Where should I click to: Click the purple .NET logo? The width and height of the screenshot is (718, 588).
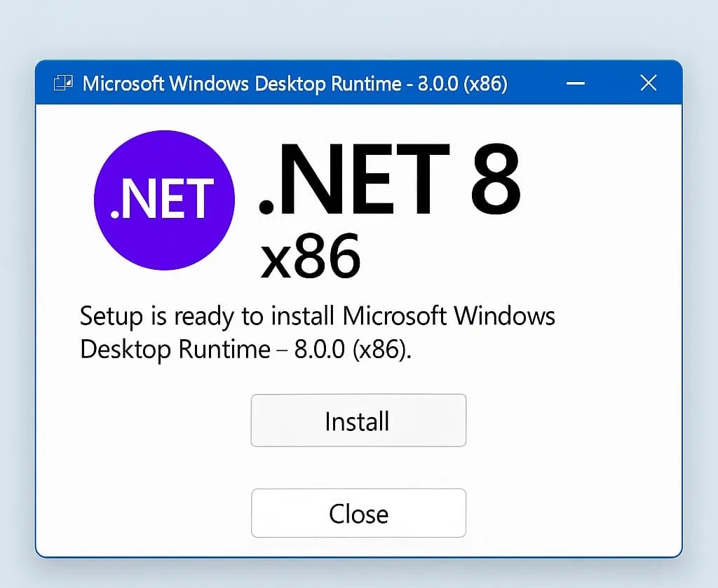coord(164,200)
